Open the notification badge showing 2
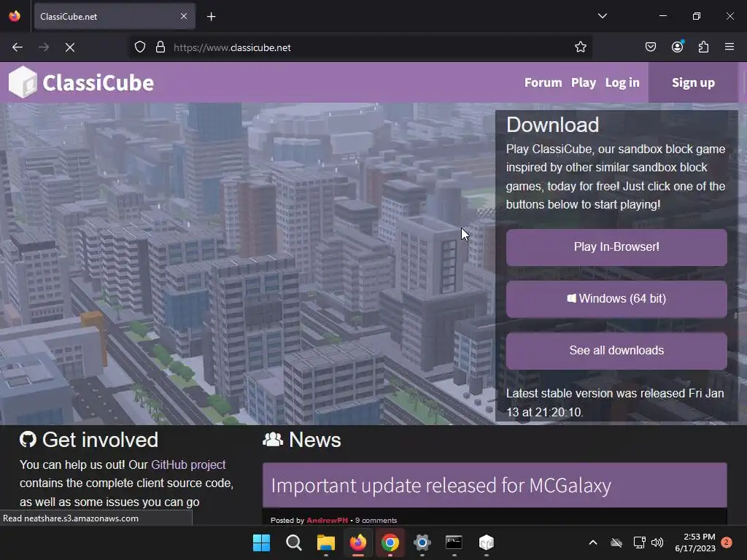Viewport: 747px width, 560px height. [x=727, y=542]
